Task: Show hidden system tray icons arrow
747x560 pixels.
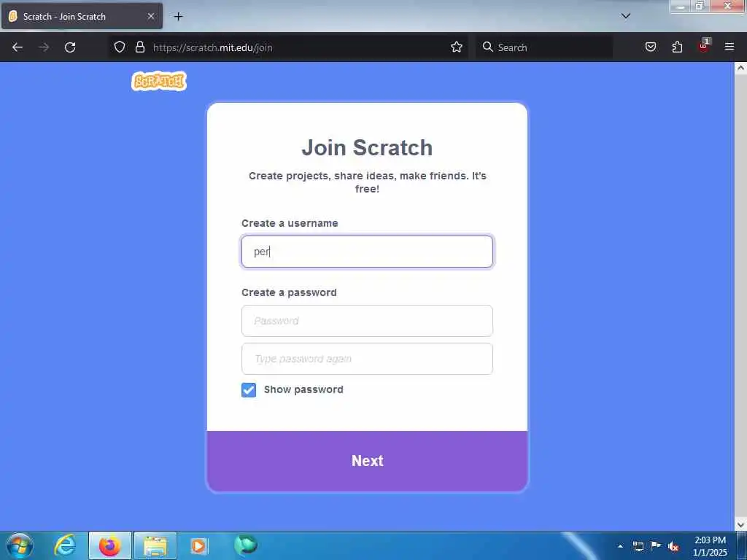Action: (x=620, y=546)
